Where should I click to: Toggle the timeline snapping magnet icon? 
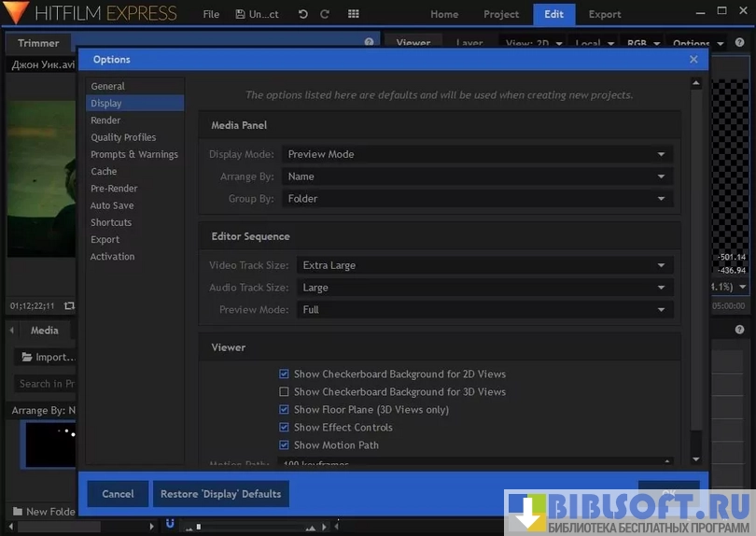tap(170, 523)
